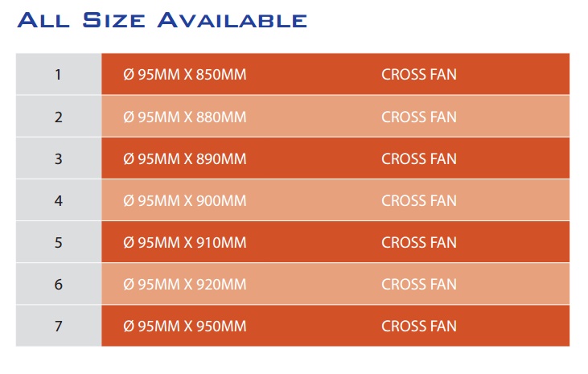The width and height of the screenshot is (588, 374).
Task: Select row number 4 cell
Action: click(x=59, y=200)
